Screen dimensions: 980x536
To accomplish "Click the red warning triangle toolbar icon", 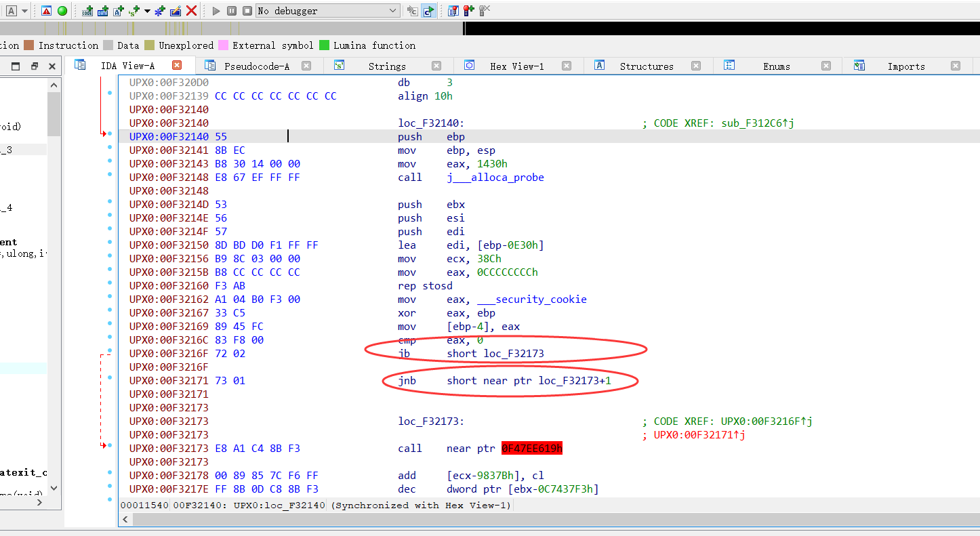I will click(x=46, y=11).
